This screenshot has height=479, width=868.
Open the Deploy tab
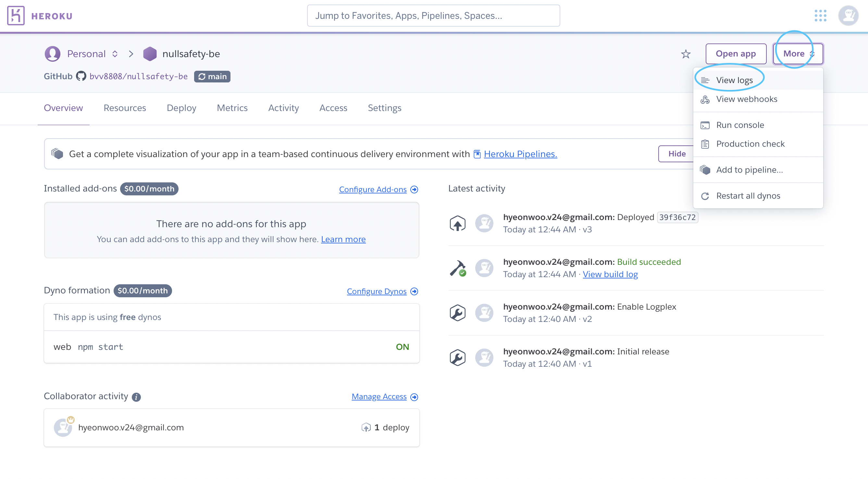tap(181, 108)
